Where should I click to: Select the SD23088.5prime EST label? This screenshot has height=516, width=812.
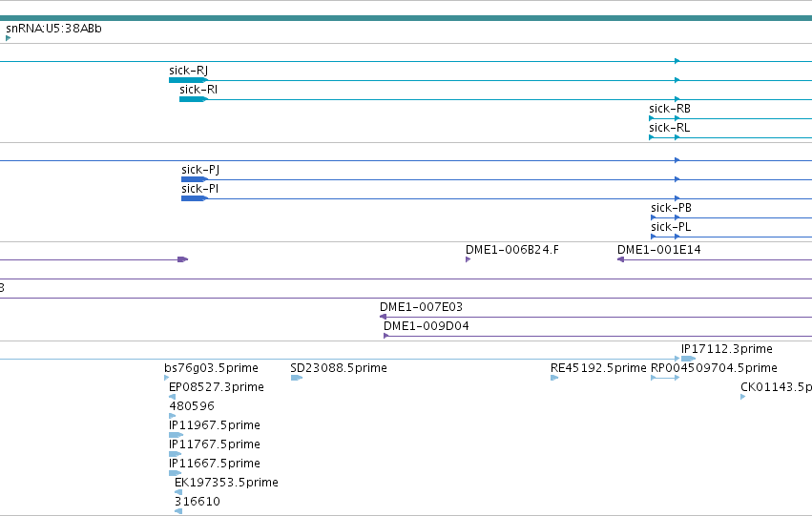pos(339,368)
